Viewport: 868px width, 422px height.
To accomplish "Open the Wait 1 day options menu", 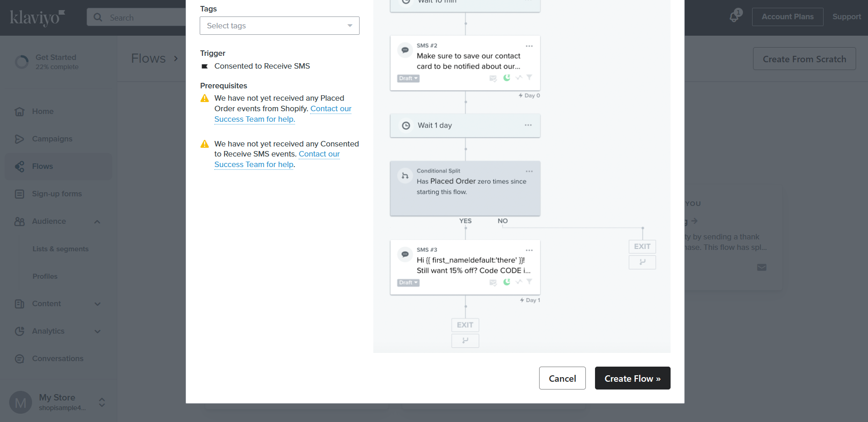I will pos(528,125).
